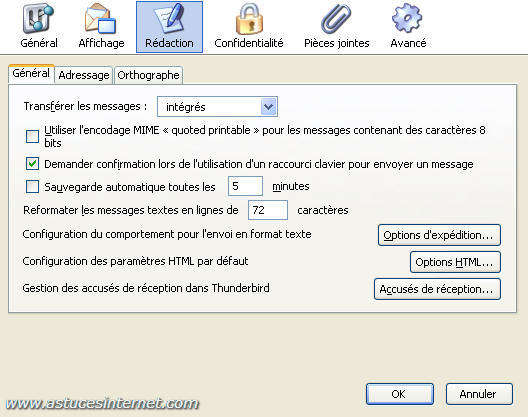Confirm with the OK button
528x417 pixels.
[400, 394]
